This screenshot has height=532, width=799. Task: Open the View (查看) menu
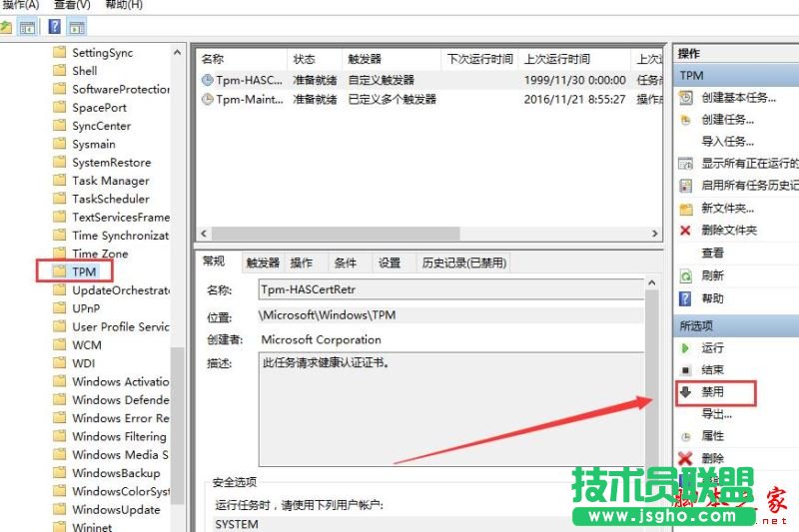click(72, 5)
